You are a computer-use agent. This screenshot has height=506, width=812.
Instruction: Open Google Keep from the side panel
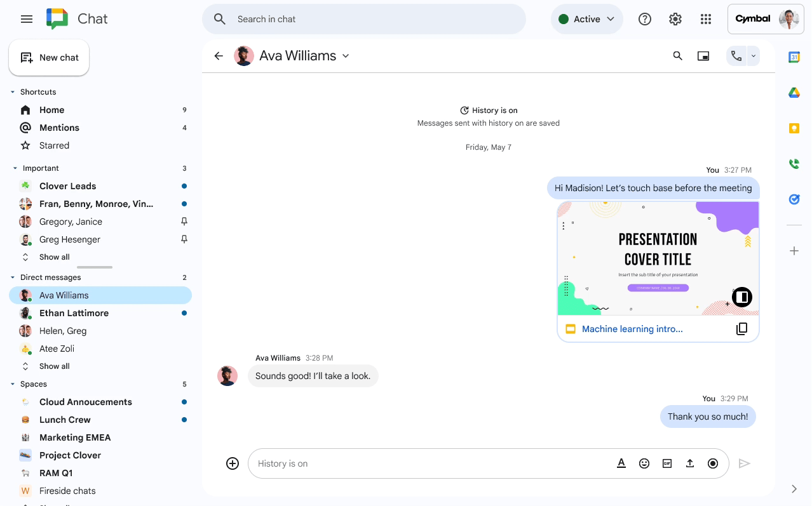pos(794,128)
